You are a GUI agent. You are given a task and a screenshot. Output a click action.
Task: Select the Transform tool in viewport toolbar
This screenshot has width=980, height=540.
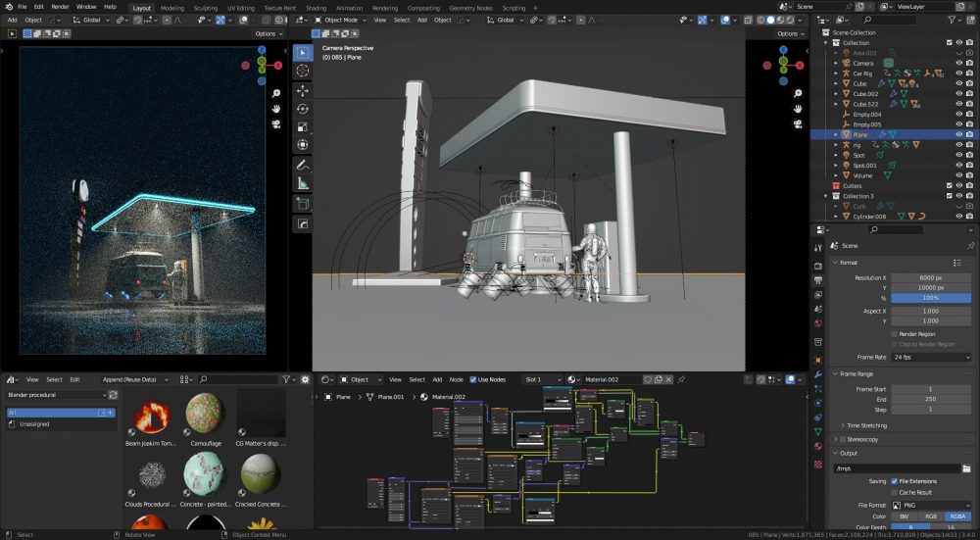pyautogui.click(x=303, y=145)
